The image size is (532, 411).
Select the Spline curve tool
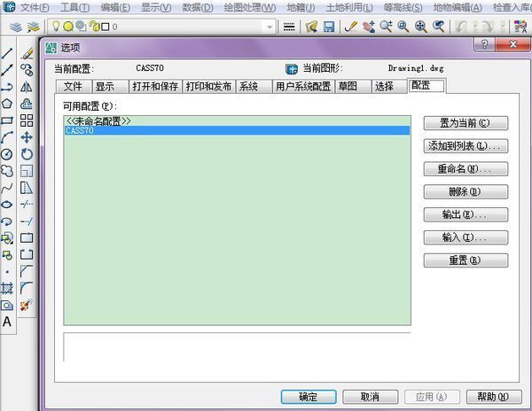tap(7, 188)
